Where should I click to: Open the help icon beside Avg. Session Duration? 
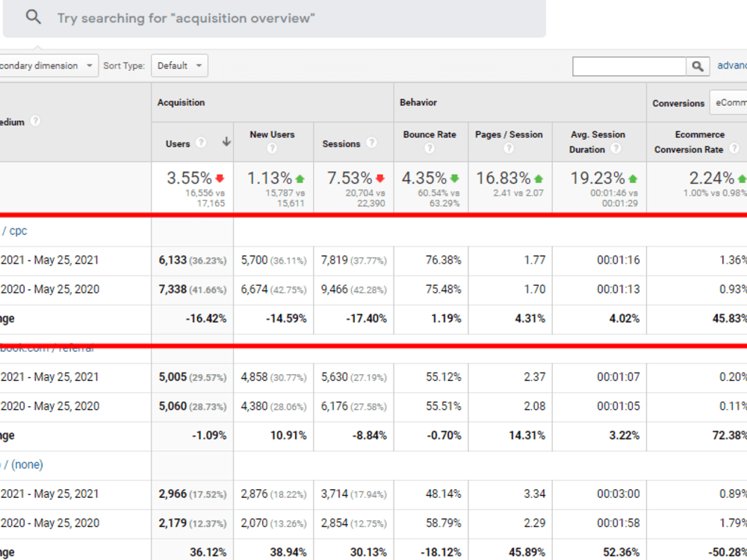(616, 149)
